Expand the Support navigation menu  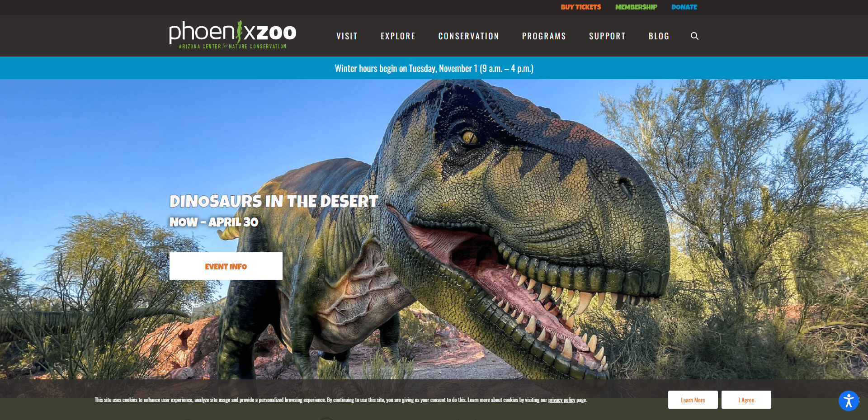pyautogui.click(x=607, y=36)
